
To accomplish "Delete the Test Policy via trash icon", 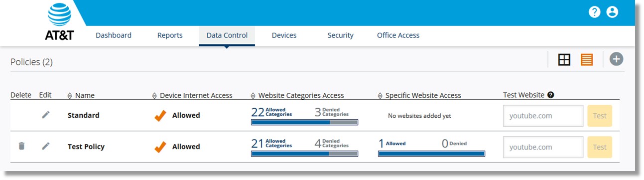I will 21,146.
